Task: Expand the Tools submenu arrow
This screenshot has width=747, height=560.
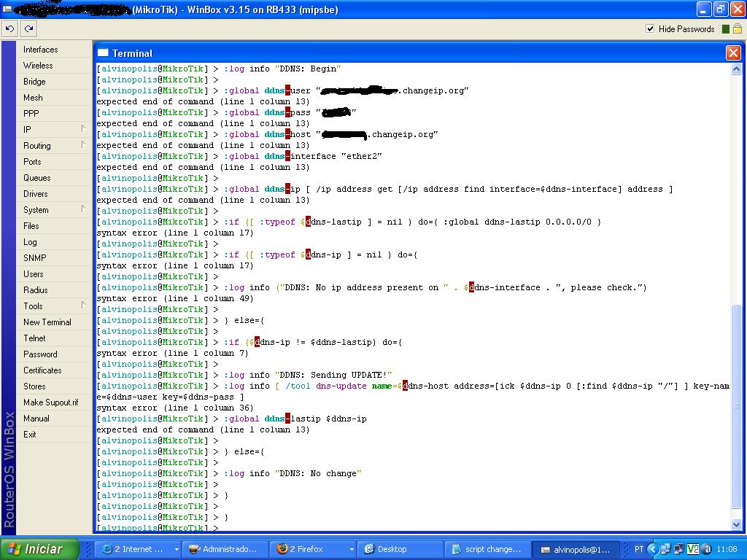Action: [83, 306]
